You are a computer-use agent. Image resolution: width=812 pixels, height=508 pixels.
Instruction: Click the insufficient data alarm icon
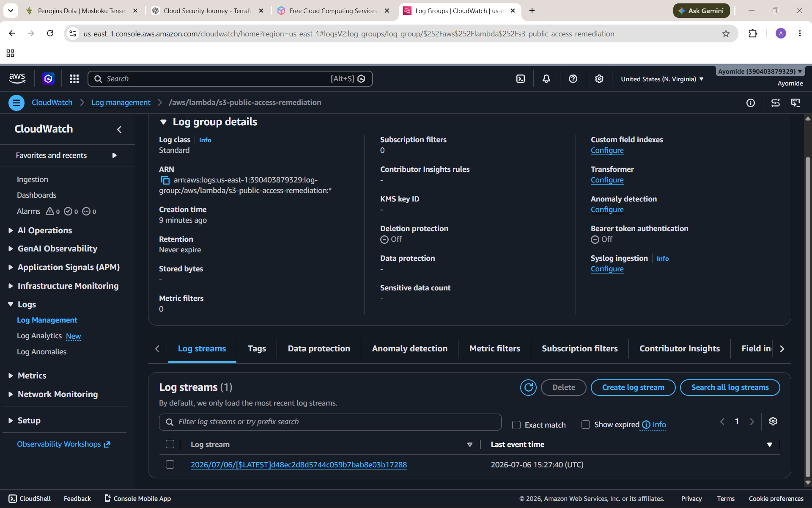pyautogui.click(x=86, y=211)
